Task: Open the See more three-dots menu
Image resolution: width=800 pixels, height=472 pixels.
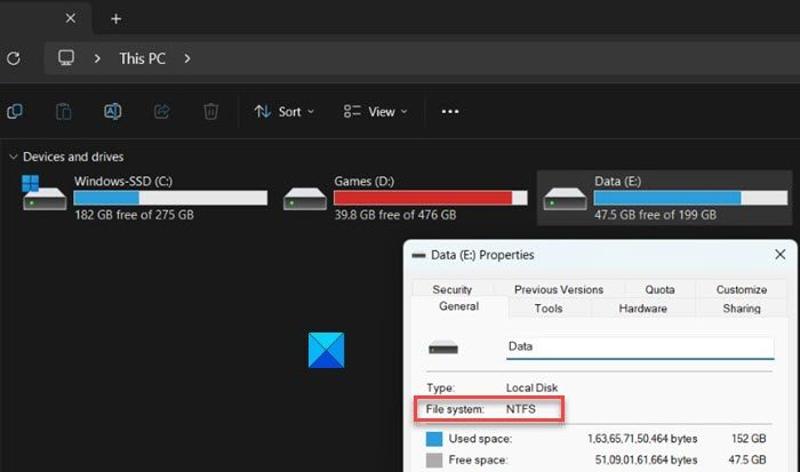Action: pos(450,111)
